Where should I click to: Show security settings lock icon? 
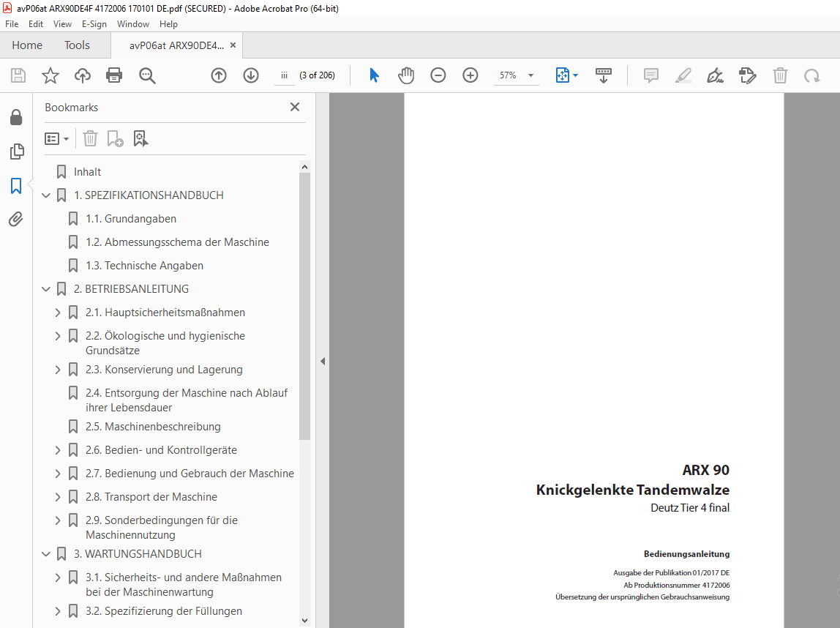[x=16, y=117]
